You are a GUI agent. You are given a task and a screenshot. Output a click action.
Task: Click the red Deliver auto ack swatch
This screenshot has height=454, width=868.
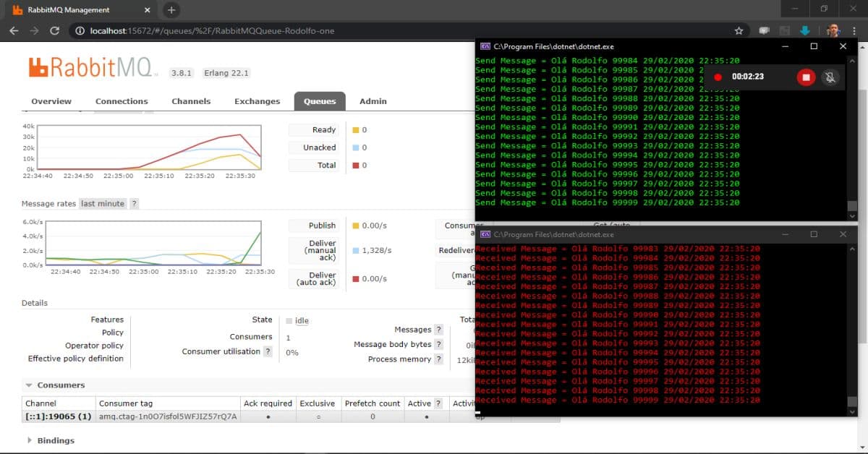355,279
